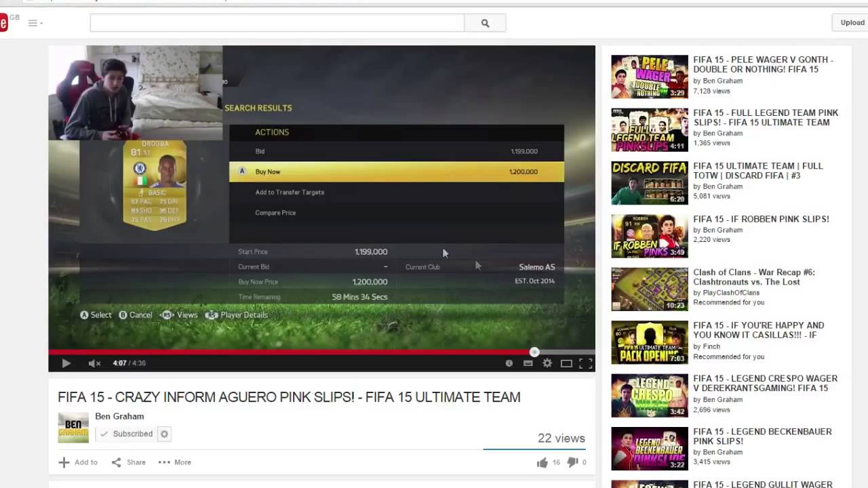
Task: Click the 4:07 / 4:36 time display
Action: click(129, 363)
